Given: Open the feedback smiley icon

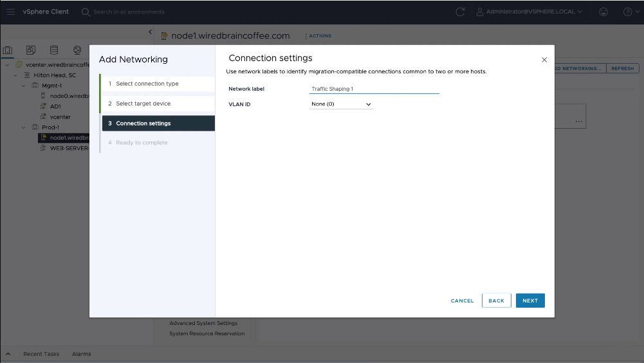Looking at the screenshot, I should 603,12.
